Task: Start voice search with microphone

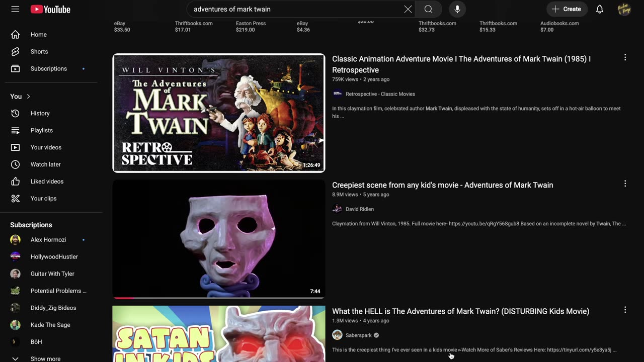Action: (x=457, y=9)
